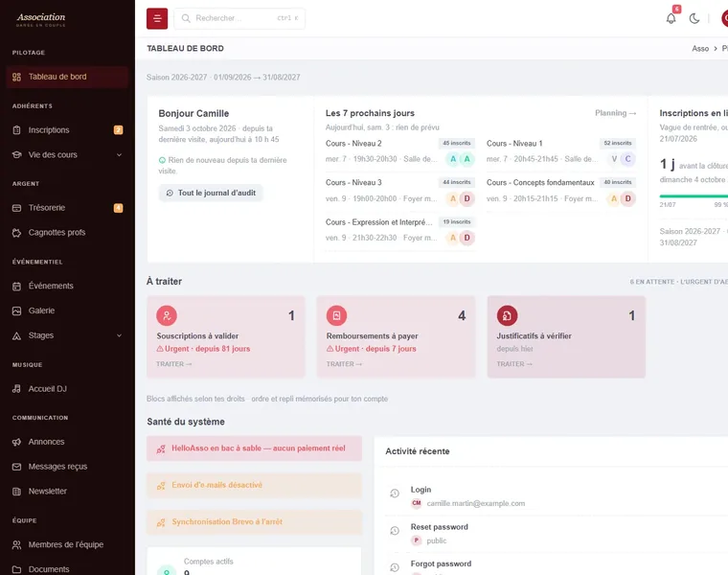Open Galerie in the sidebar
Screen dimensions: 728x575
pos(67,310)
